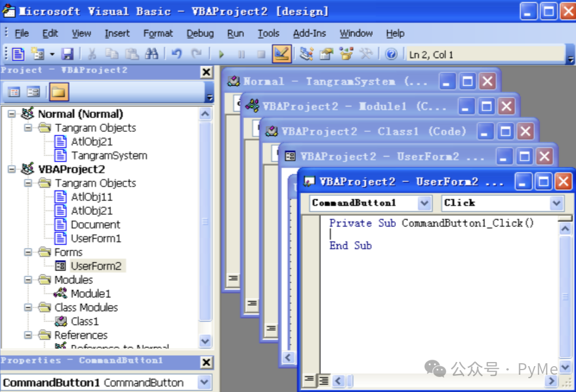Image resolution: width=576 pixels, height=392 pixels.
Task: Click code window horizontal scroll right arrow
Action: (551, 381)
